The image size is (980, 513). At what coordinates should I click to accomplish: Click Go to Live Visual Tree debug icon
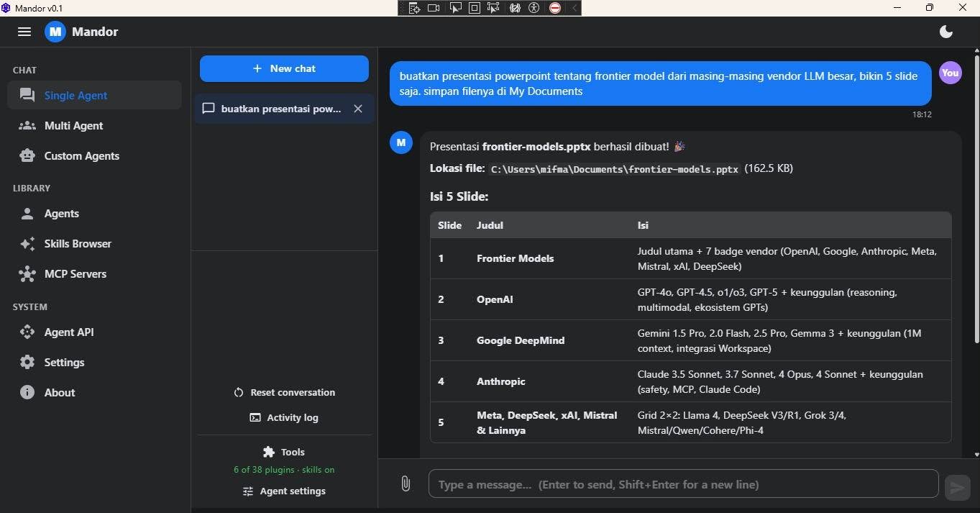tap(414, 8)
